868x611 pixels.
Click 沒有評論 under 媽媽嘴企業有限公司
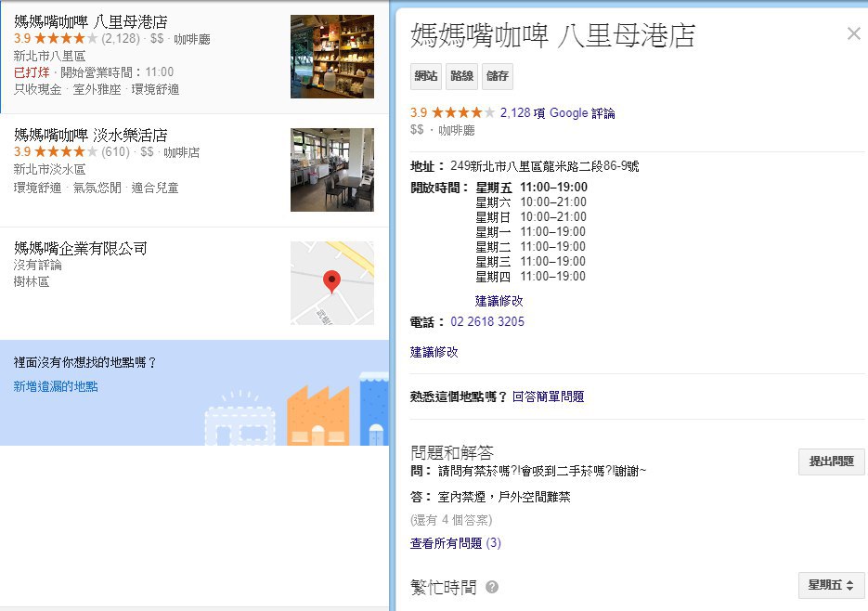pos(38,266)
